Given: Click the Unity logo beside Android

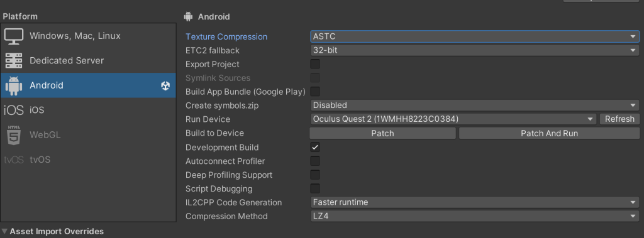Looking at the screenshot, I should pyautogui.click(x=165, y=85).
